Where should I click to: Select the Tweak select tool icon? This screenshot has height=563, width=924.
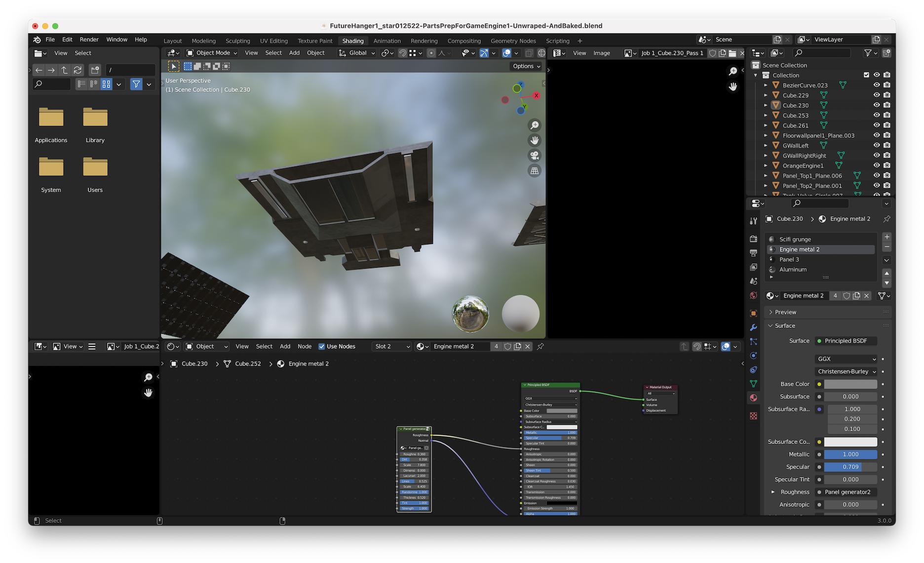(x=173, y=66)
